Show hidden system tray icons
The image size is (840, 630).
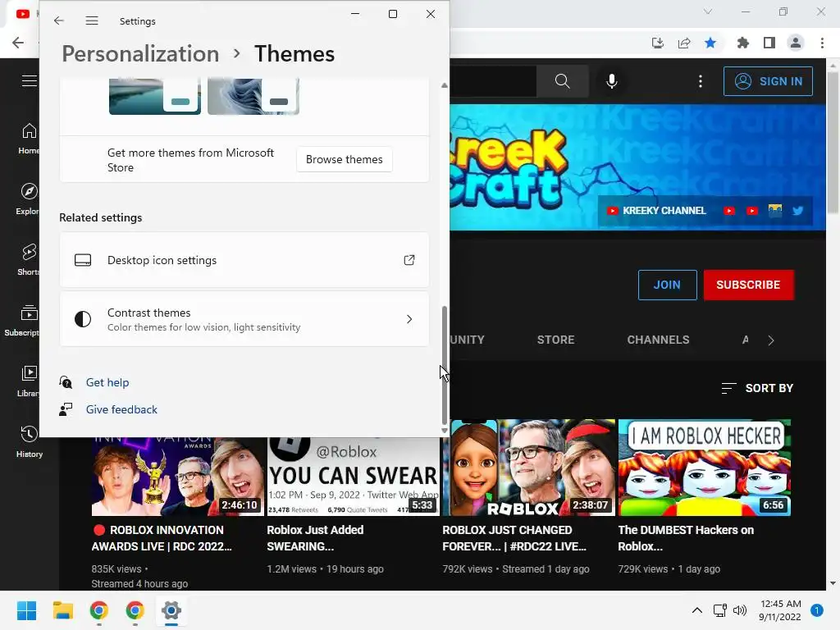[697, 610]
